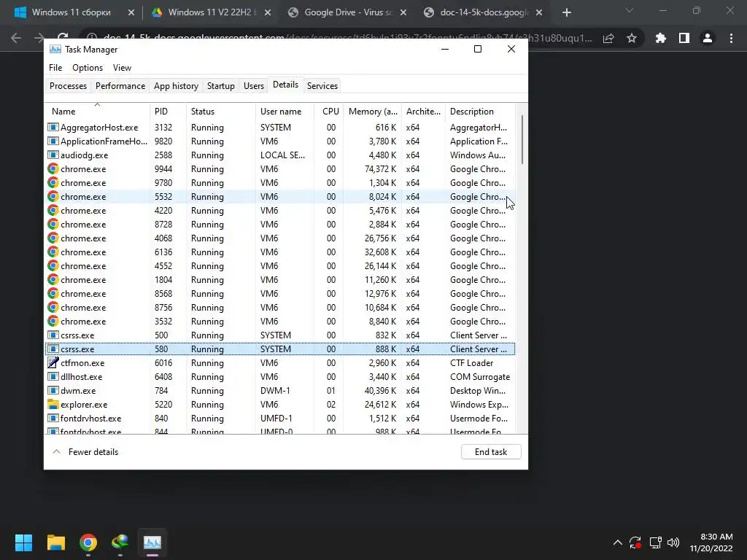747x560 pixels.
Task: Open the network icon in system tray
Action: coord(656,542)
